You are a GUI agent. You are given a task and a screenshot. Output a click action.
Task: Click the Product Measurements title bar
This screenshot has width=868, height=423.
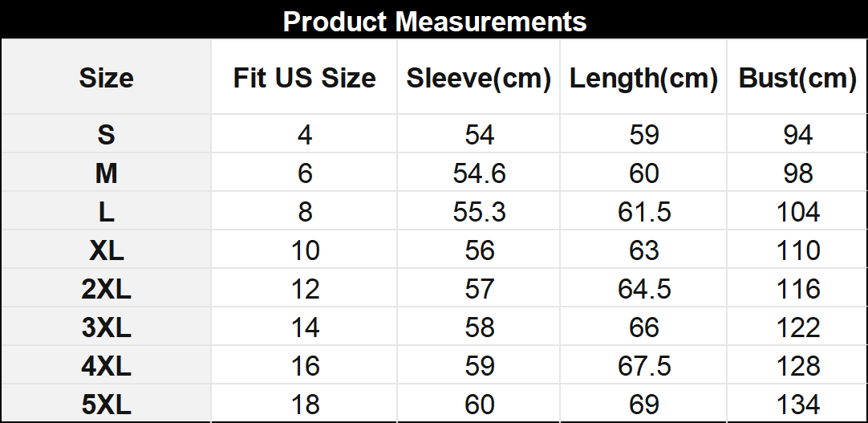click(434, 21)
